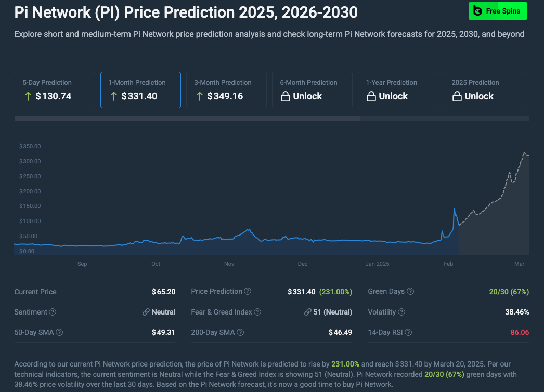Select the 1-Month Prediction tab
The width and height of the screenshot is (544, 392).
coord(140,90)
